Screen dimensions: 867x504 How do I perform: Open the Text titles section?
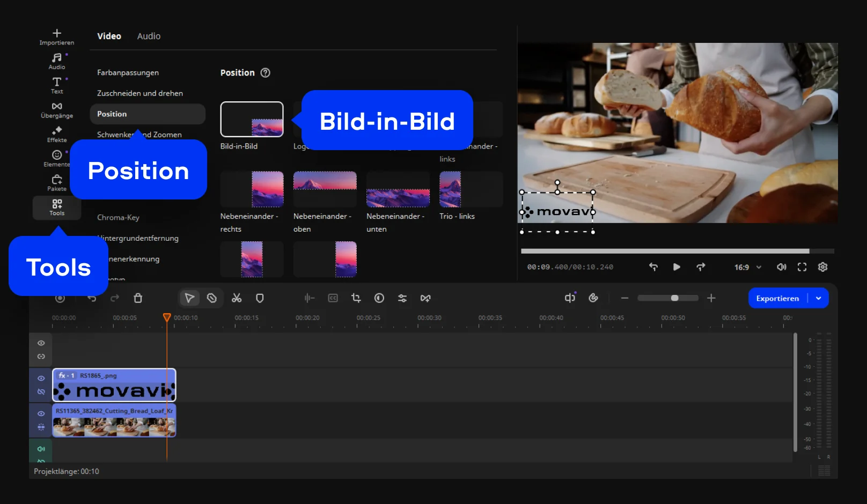click(x=57, y=86)
